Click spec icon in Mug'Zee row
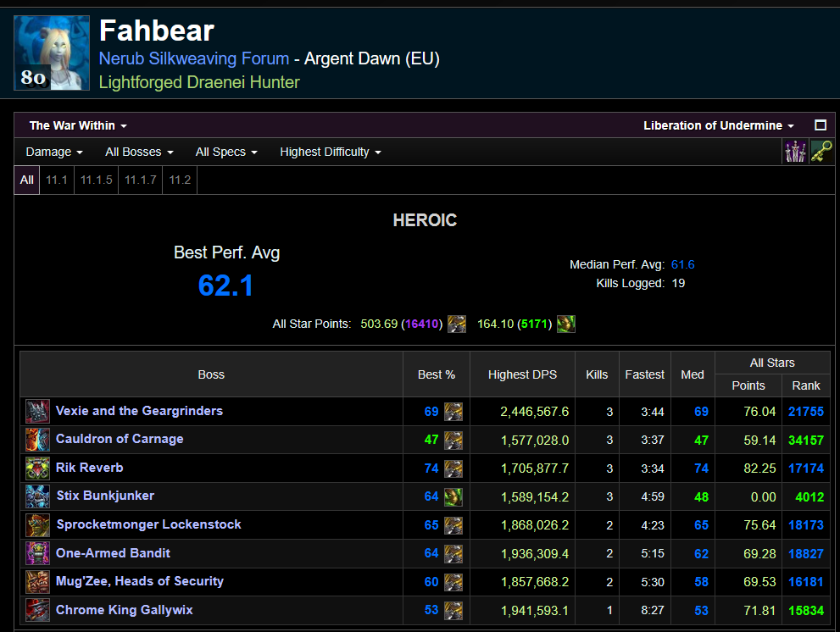840x632 pixels. 453,582
